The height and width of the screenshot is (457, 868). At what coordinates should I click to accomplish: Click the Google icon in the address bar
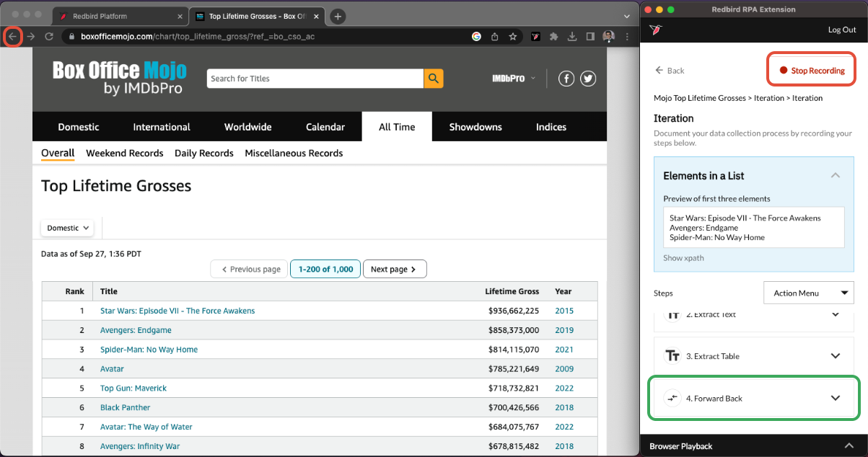476,36
